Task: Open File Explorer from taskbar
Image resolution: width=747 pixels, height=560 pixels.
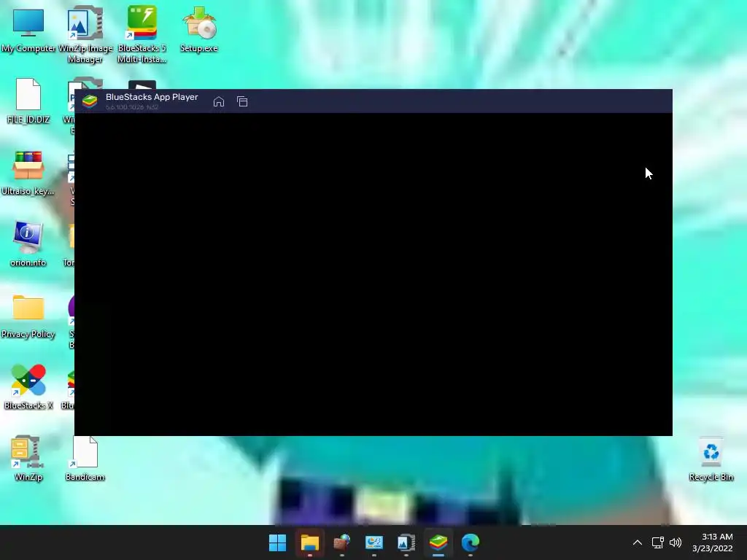Action: tap(309, 542)
